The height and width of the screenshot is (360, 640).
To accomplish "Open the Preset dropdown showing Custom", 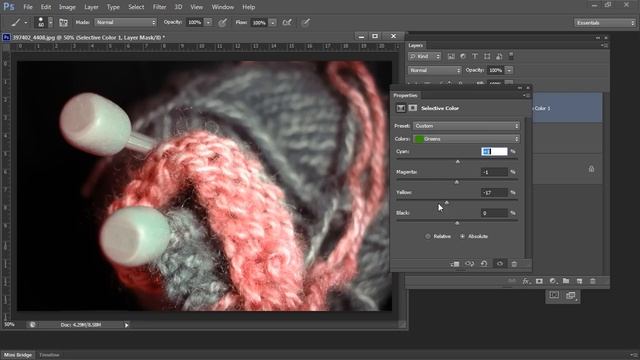I will 466,126.
